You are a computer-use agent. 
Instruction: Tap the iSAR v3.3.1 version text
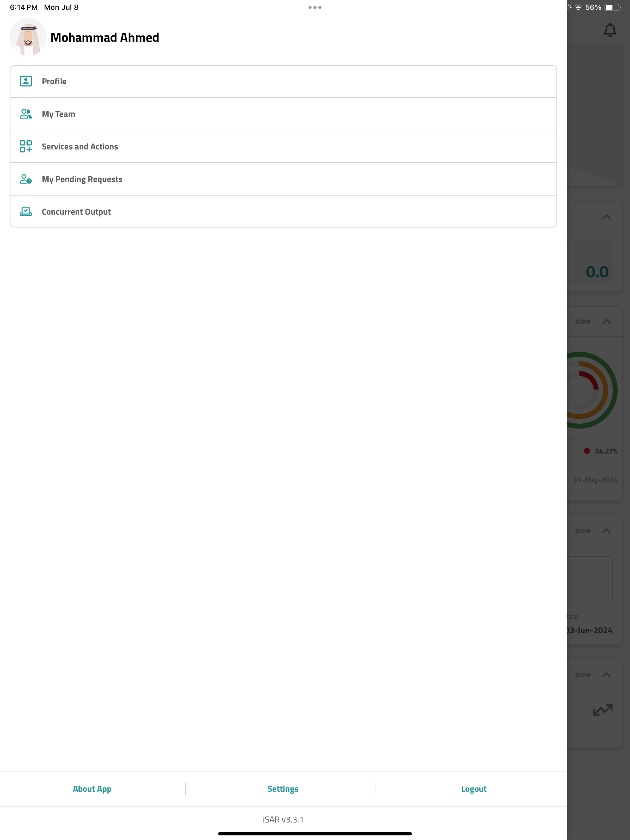click(283, 819)
